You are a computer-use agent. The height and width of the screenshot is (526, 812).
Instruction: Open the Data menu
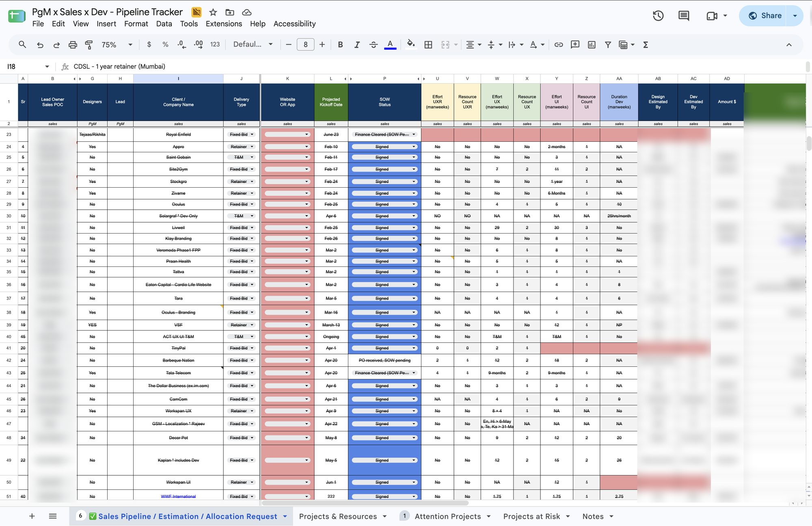[x=164, y=24]
